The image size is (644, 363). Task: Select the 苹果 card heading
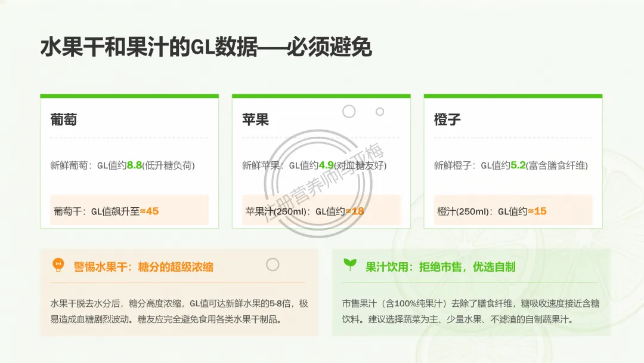(x=255, y=119)
